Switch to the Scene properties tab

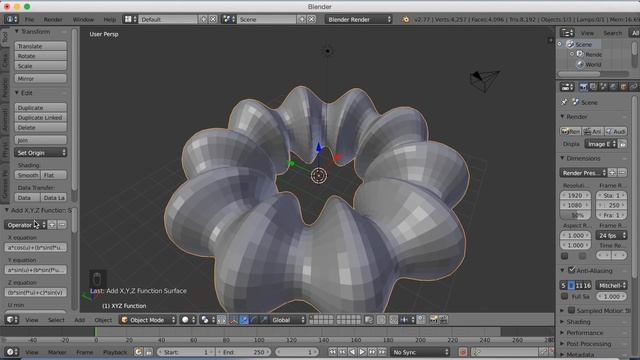pyautogui.click(x=603, y=87)
